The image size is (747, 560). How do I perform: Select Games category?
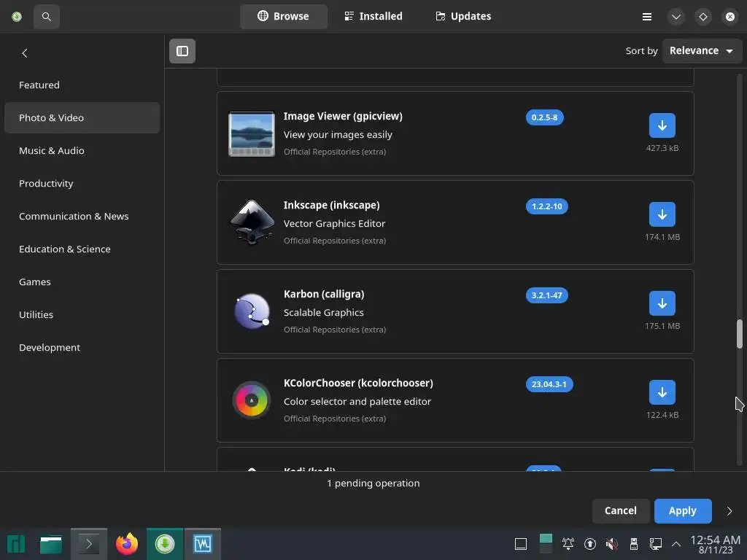coord(82,282)
